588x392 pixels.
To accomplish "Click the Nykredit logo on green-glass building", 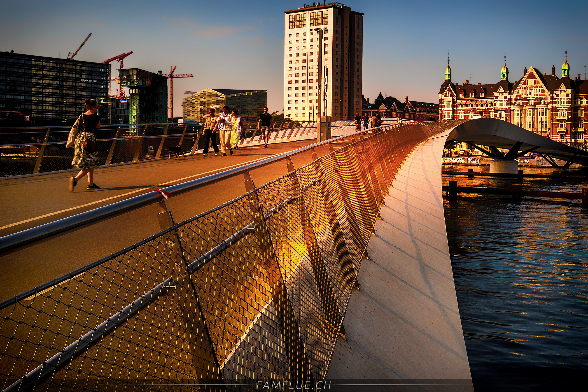I will (215, 107).
